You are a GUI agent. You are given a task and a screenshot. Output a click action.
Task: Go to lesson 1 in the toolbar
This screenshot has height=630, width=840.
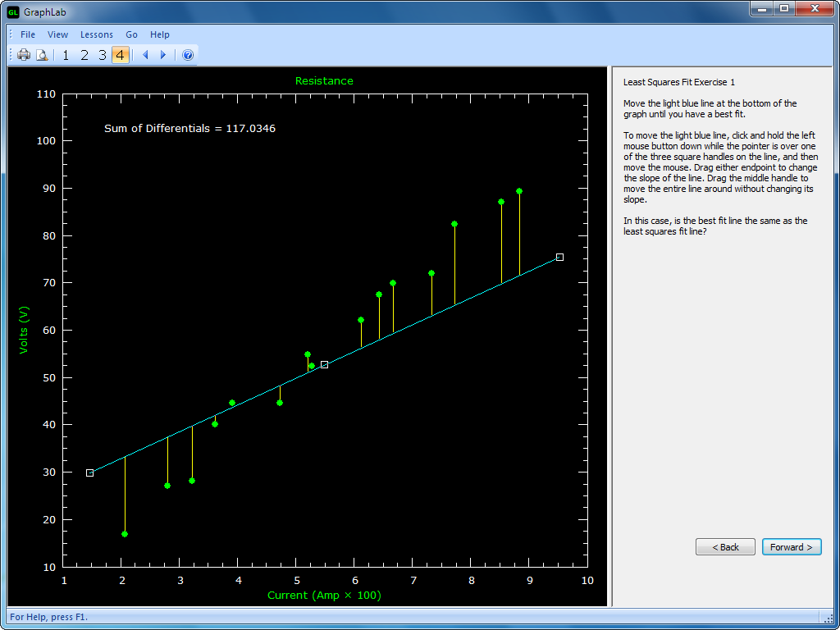[66, 55]
